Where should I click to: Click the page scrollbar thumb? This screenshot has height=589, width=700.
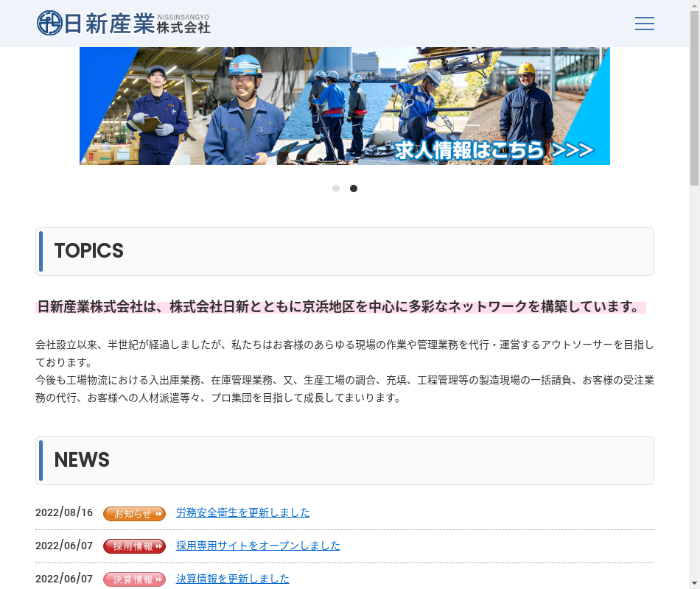[694, 98]
